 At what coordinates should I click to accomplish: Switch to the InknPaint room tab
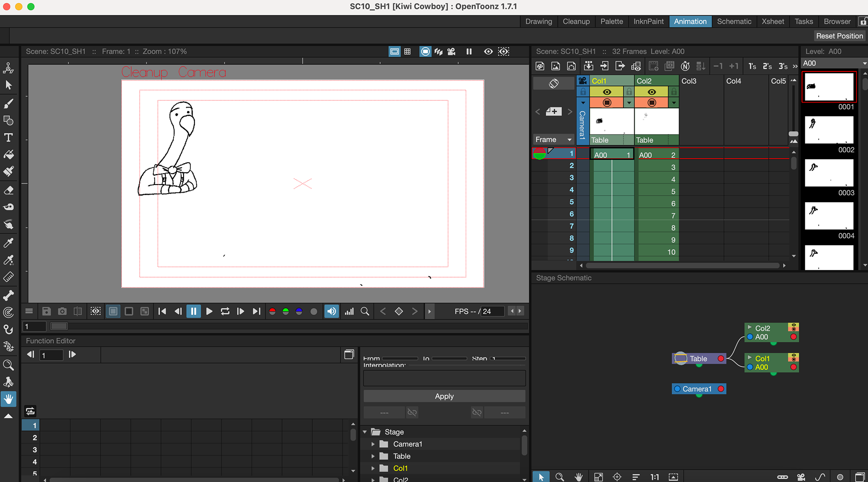[648, 21]
